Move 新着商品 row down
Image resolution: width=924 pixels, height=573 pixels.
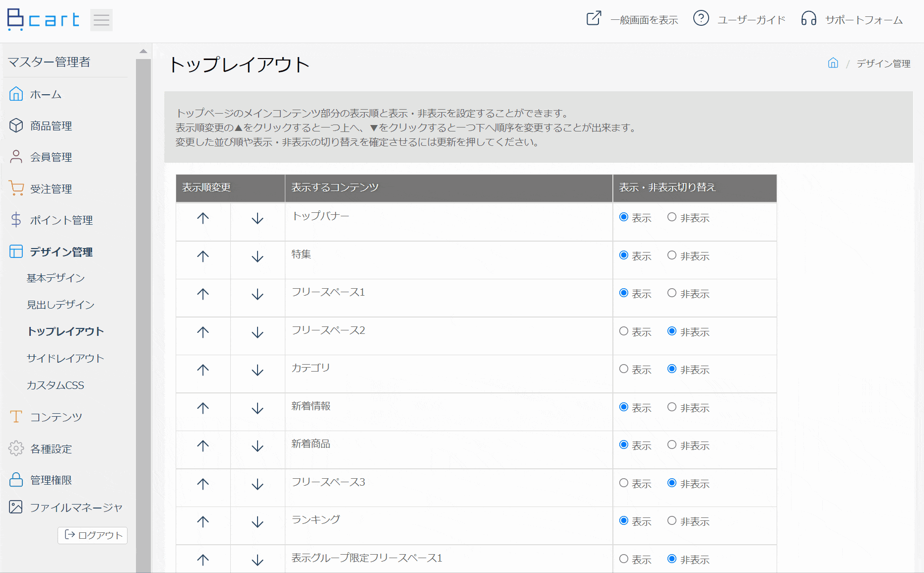258,446
